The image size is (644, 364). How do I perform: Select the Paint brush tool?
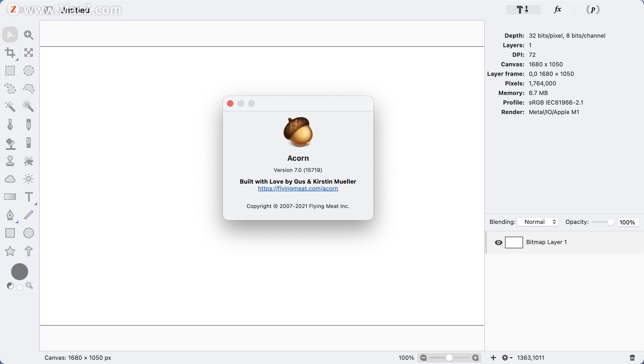click(x=10, y=124)
